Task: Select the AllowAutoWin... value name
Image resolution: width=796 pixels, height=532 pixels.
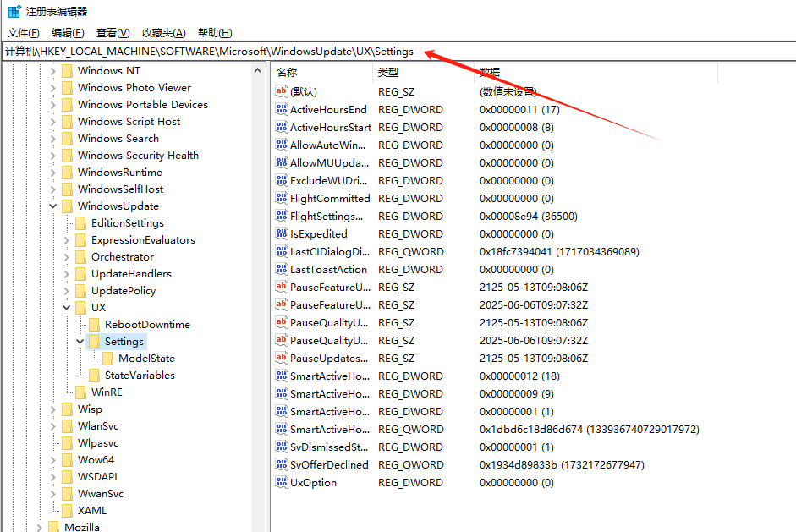Action: tap(327, 145)
